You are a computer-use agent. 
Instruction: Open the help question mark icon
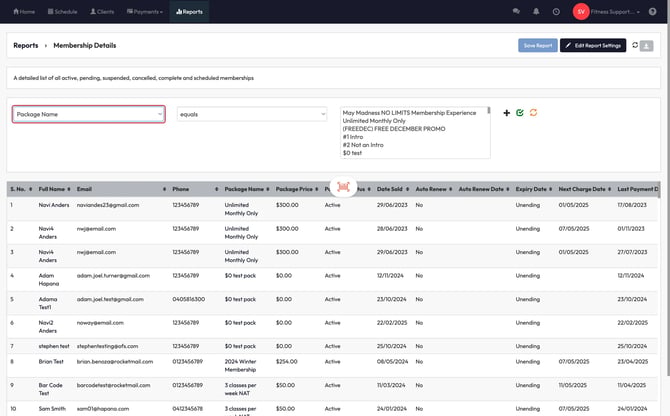click(652, 11)
